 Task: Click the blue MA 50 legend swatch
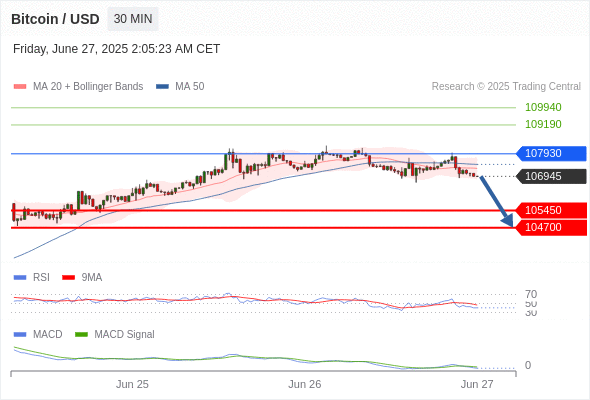pos(162,87)
